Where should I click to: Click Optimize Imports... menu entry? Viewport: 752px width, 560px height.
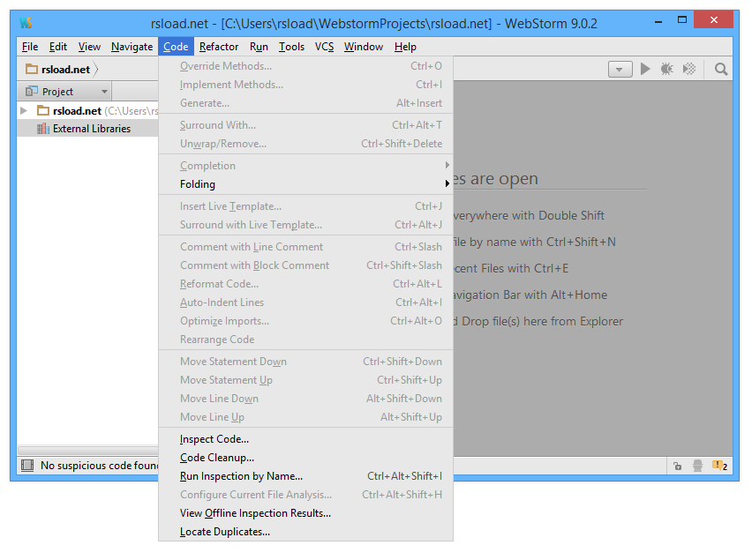[x=305, y=321]
